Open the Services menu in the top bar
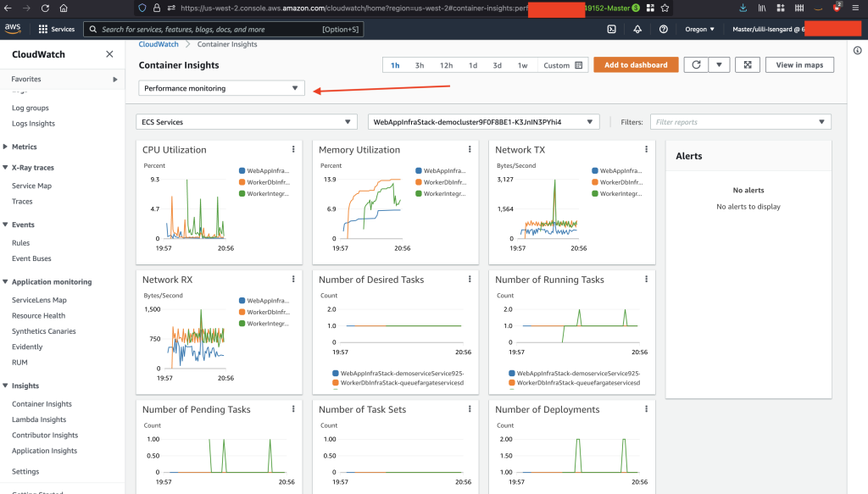Image resolution: width=868 pixels, height=494 pixels. pyautogui.click(x=56, y=28)
